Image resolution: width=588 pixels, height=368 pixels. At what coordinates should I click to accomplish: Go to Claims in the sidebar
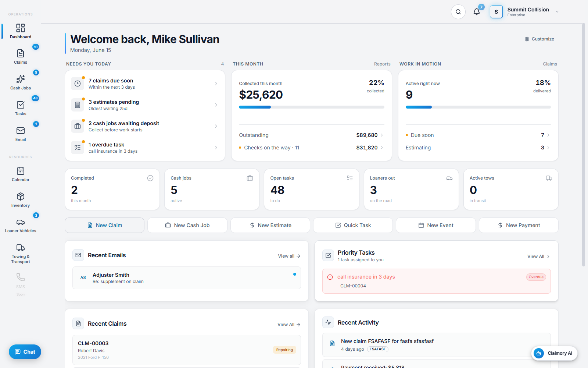tap(21, 57)
